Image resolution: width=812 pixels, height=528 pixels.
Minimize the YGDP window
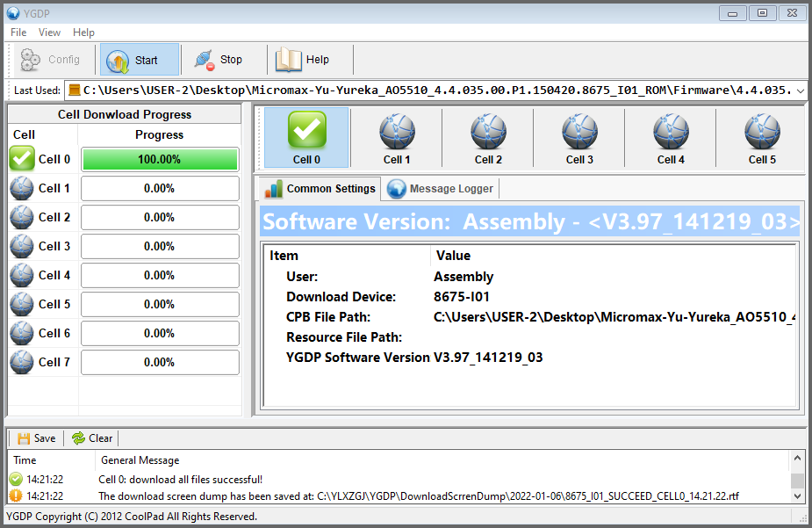point(732,13)
